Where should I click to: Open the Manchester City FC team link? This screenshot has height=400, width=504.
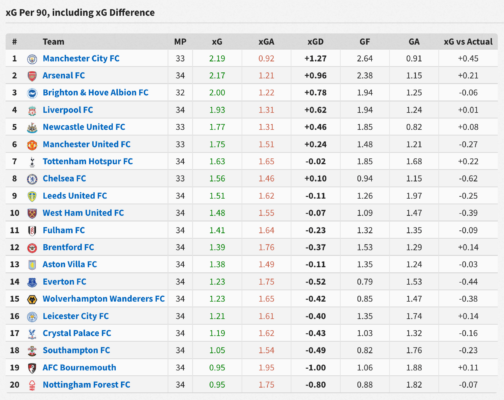[81, 59]
